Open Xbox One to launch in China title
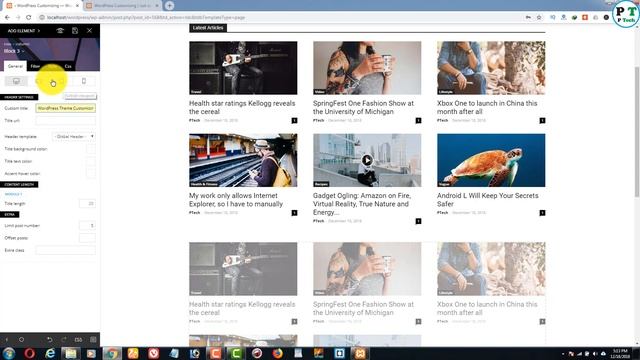 point(487,107)
